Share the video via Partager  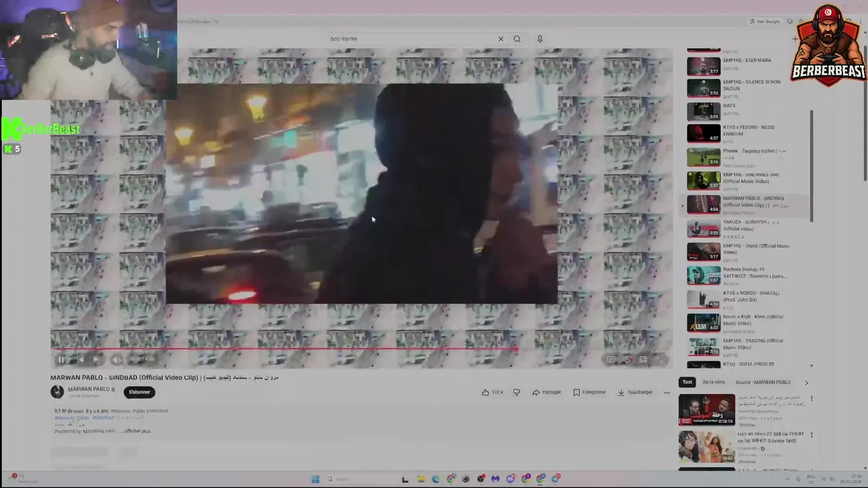(x=547, y=392)
